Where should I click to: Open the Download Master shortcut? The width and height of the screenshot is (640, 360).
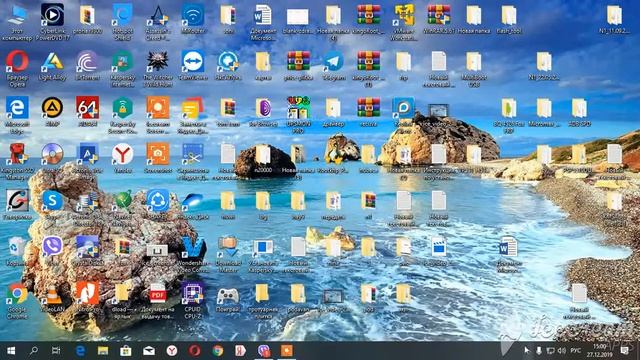(x=228, y=254)
